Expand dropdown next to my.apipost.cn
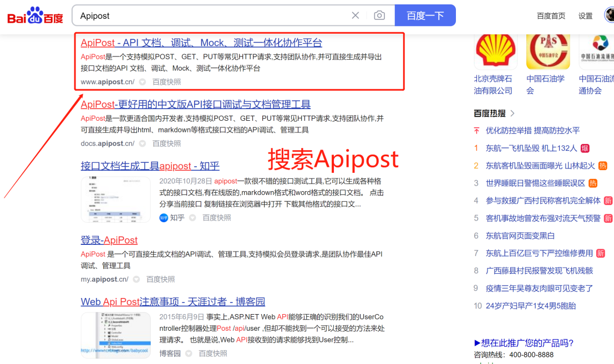614x364 pixels. [136, 280]
